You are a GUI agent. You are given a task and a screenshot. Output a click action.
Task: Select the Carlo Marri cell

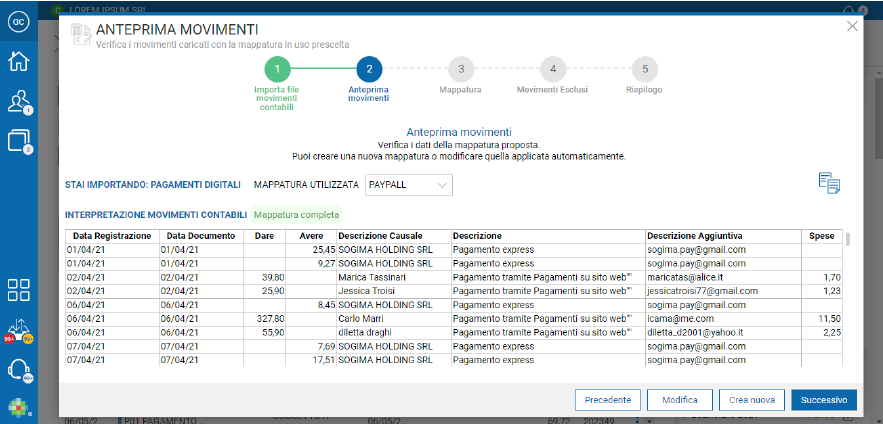pyautogui.click(x=394, y=319)
